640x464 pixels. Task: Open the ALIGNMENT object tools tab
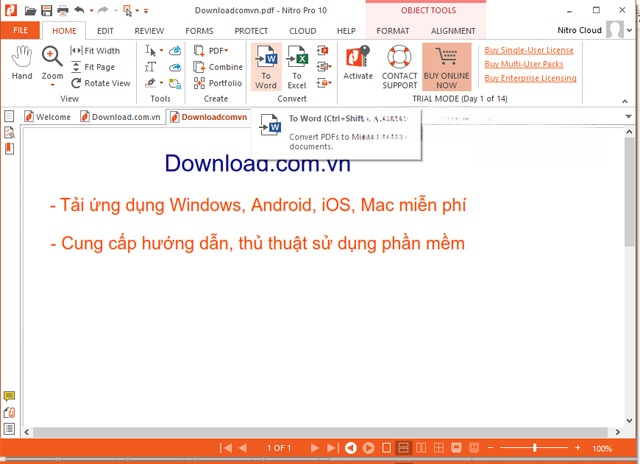(453, 31)
